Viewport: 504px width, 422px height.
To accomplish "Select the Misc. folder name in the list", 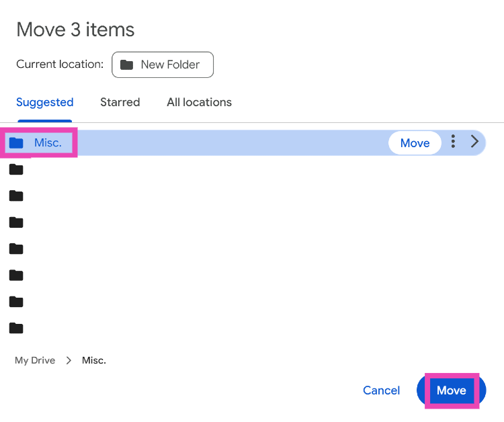I will tap(48, 142).
